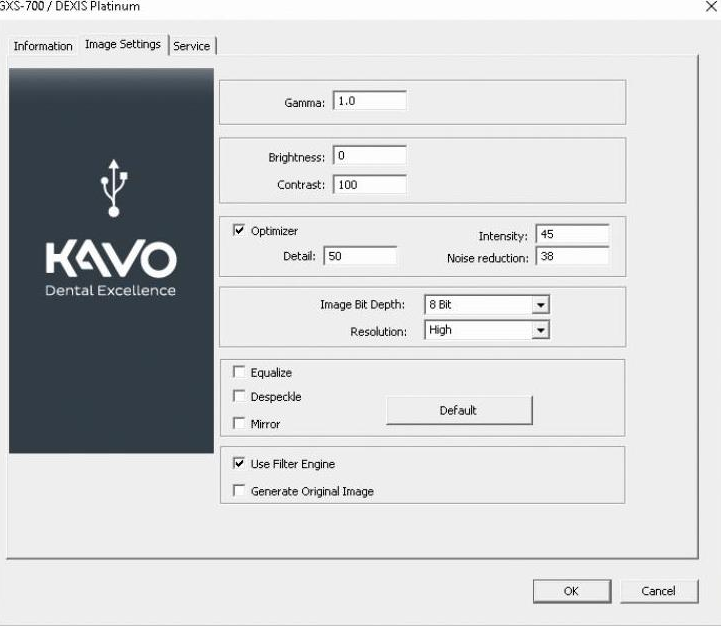Switch to the Information tab
721x626 pixels.
click(x=43, y=46)
